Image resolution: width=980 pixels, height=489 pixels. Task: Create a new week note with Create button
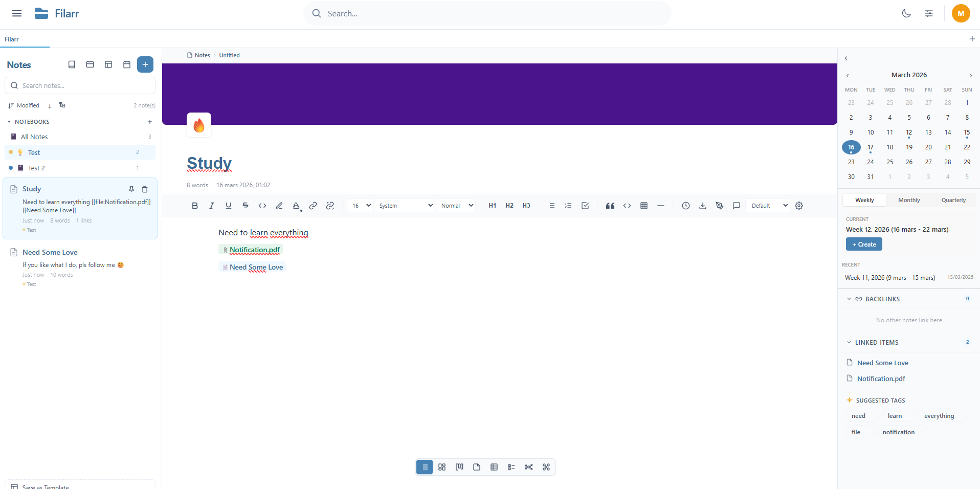pyautogui.click(x=864, y=244)
